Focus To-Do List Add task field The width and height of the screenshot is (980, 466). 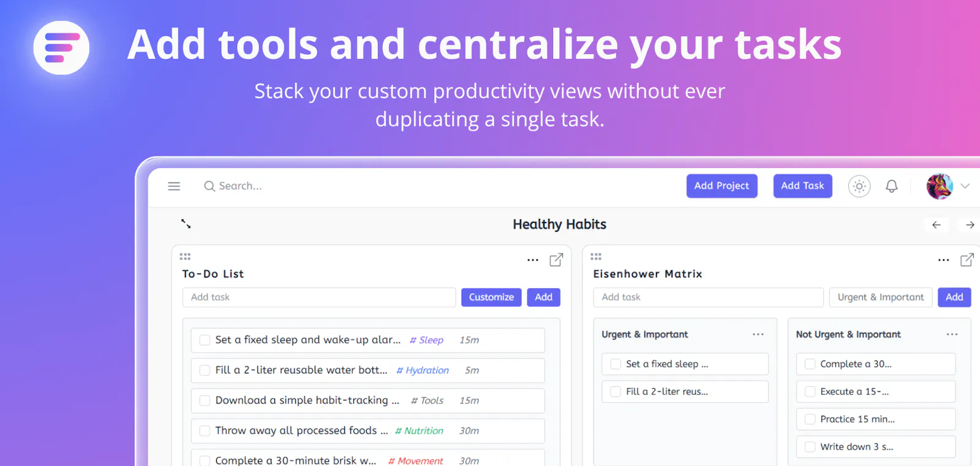[x=319, y=297]
